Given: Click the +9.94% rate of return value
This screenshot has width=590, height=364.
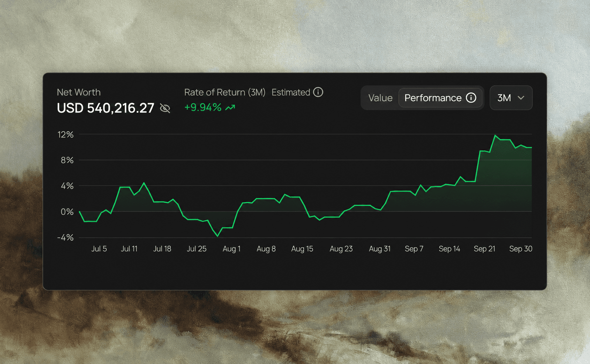Looking at the screenshot, I should click(203, 108).
